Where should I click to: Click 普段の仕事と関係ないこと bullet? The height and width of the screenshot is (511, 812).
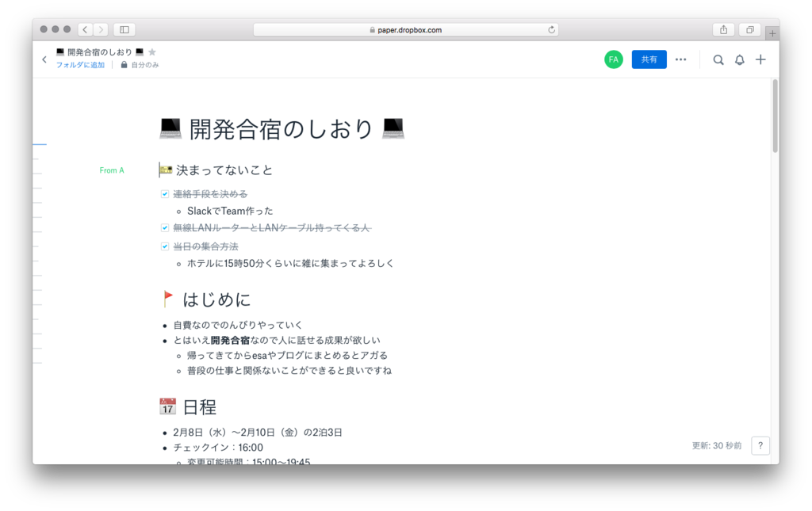[289, 370]
